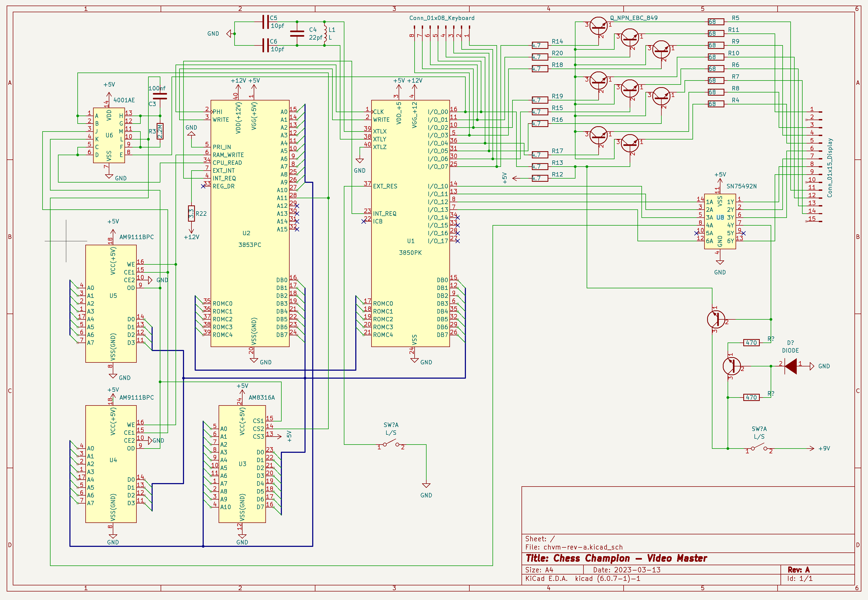
Task: Select the U4 AM9111BPC RAM symbol
Action: 111,464
